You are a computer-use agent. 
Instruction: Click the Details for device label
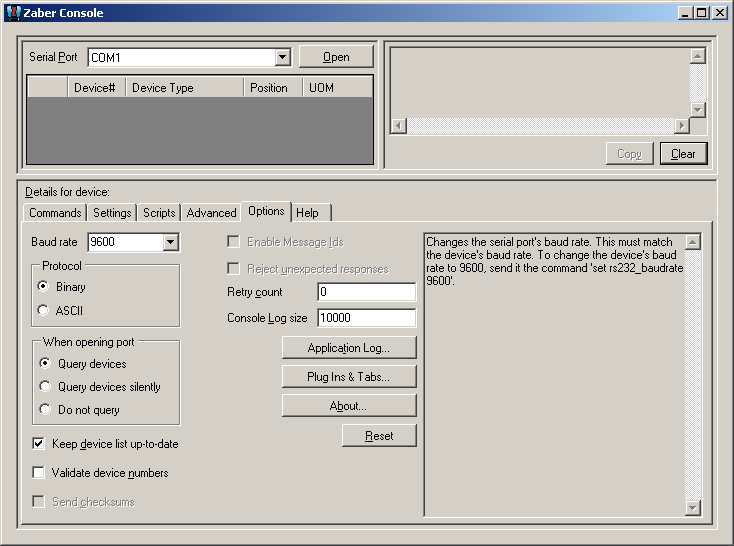coord(67,192)
